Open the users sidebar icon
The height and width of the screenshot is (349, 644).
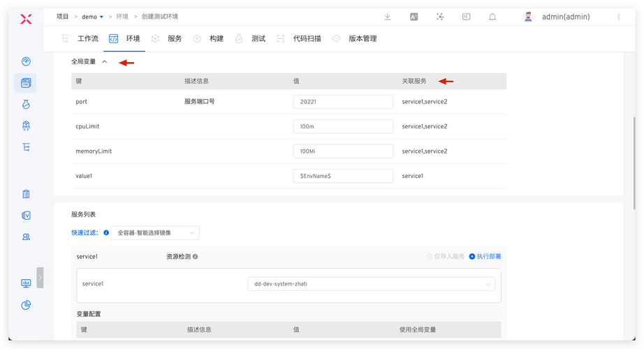26,237
